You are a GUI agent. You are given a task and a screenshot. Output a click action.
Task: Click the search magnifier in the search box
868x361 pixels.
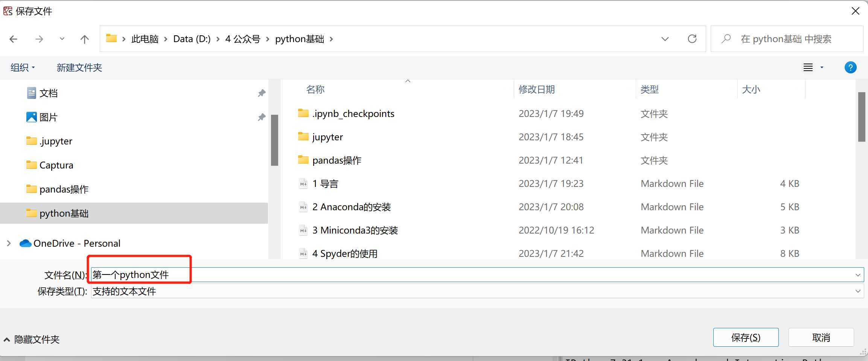coord(726,39)
